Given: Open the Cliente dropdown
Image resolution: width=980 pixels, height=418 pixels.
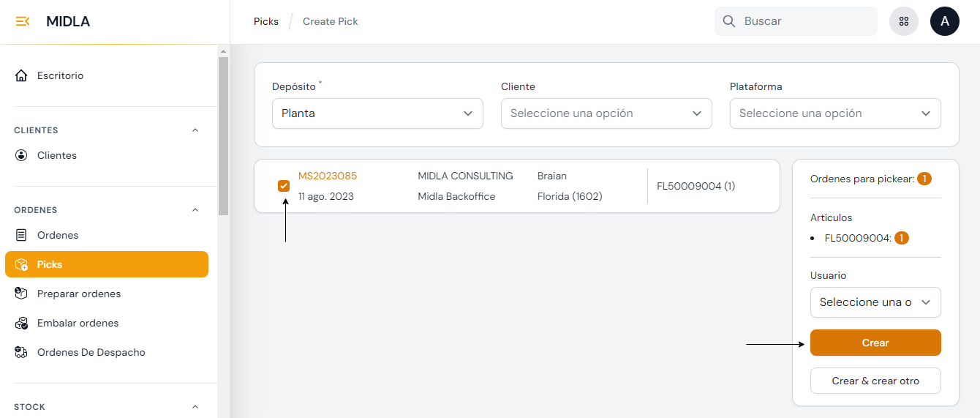Looking at the screenshot, I should point(606,113).
